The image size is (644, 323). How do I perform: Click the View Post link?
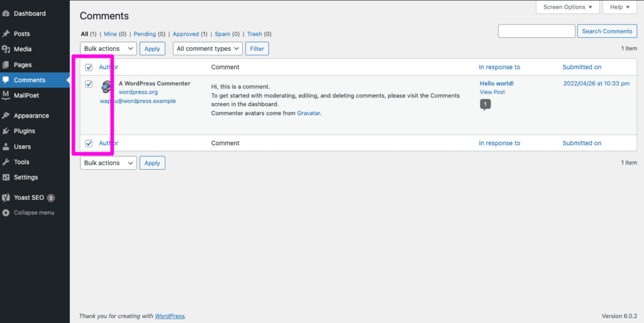click(x=492, y=92)
